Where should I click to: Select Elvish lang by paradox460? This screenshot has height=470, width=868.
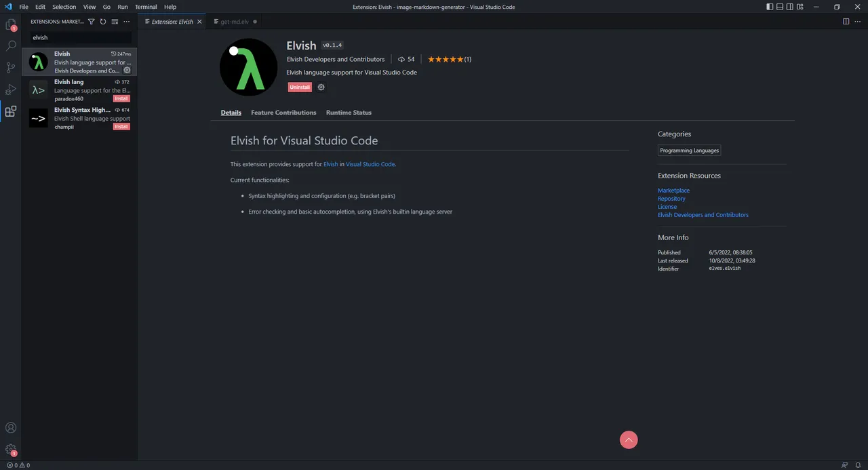pyautogui.click(x=80, y=90)
